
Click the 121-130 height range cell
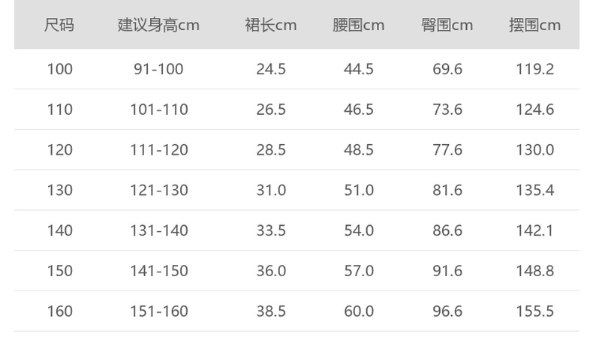(x=158, y=190)
